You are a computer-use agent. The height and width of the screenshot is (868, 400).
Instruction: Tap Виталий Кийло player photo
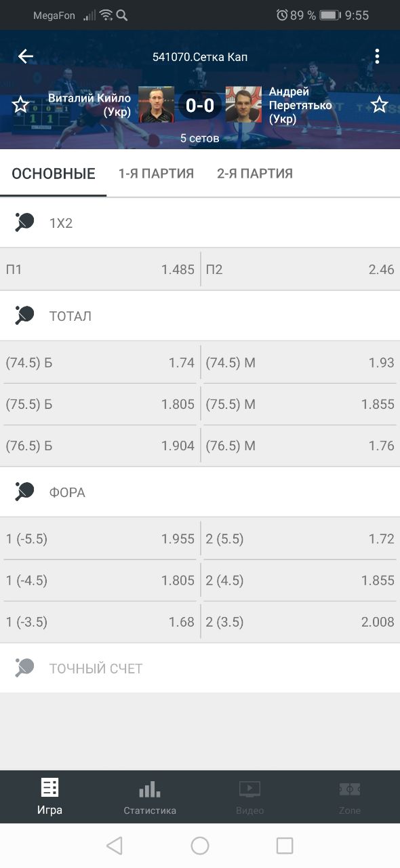pos(157,104)
